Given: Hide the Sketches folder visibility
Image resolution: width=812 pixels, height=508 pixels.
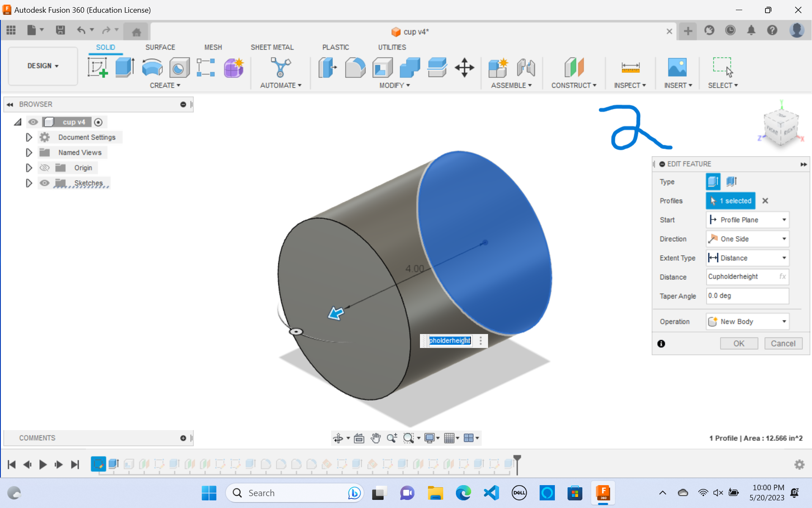Looking at the screenshot, I should (44, 183).
